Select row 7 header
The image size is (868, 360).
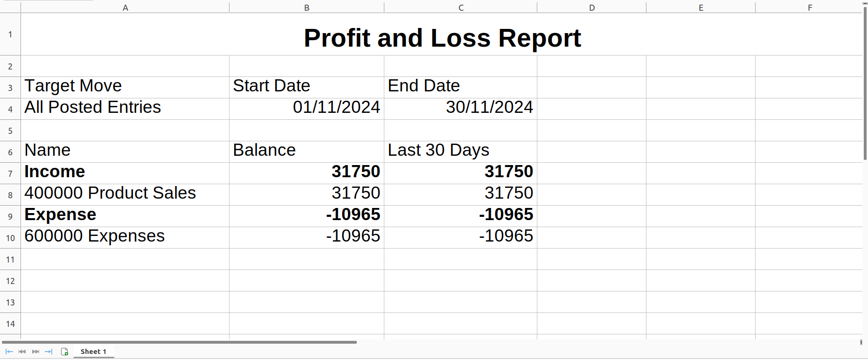[x=10, y=173]
